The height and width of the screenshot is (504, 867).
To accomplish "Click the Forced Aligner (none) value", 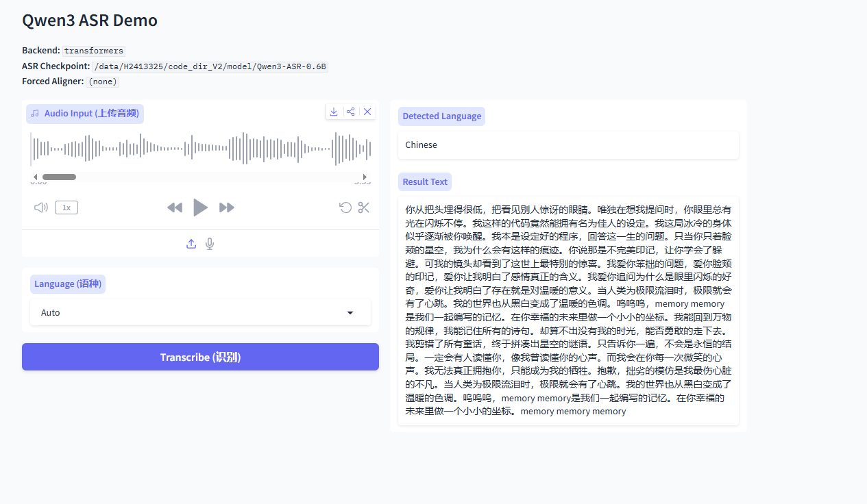I will [103, 81].
